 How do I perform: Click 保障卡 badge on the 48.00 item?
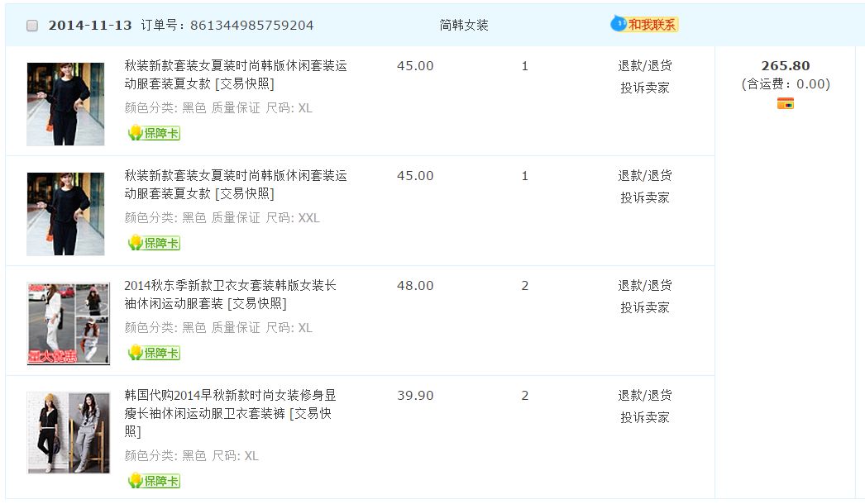point(154,353)
